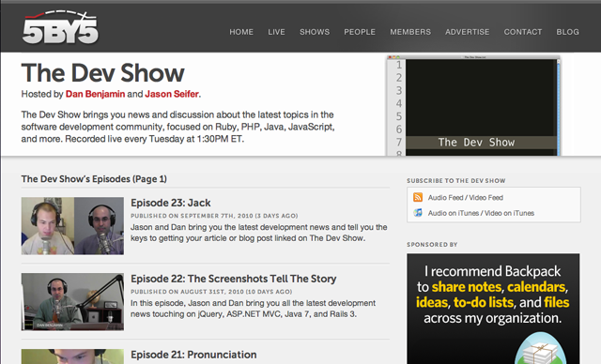Open the CONTACT page
Viewport: 601px width, 364px height.
pyautogui.click(x=523, y=32)
